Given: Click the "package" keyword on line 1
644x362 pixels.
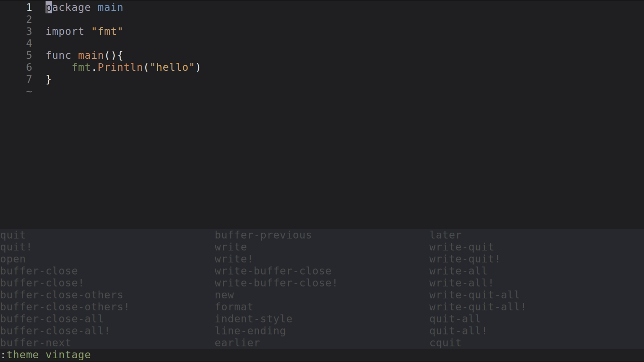Looking at the screenshot, I should [x=68, y=7].
